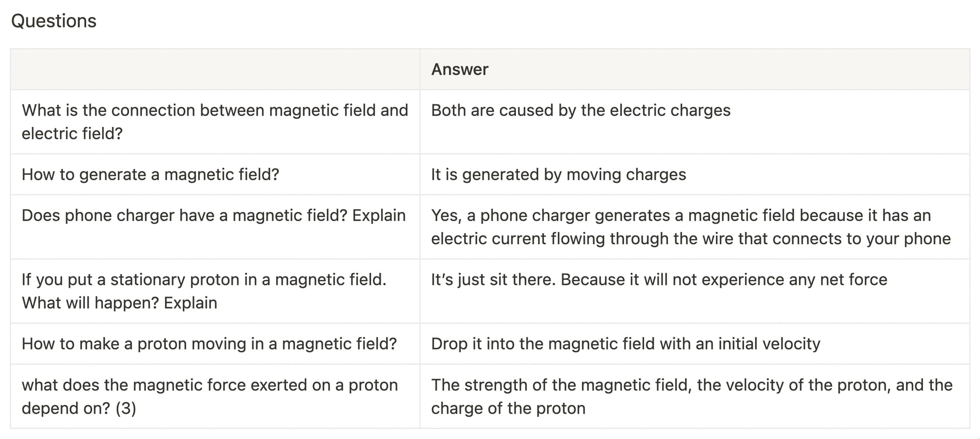Click 'What will happen? Explain' text line
This screenshot has width=980, height=439.
119,303
